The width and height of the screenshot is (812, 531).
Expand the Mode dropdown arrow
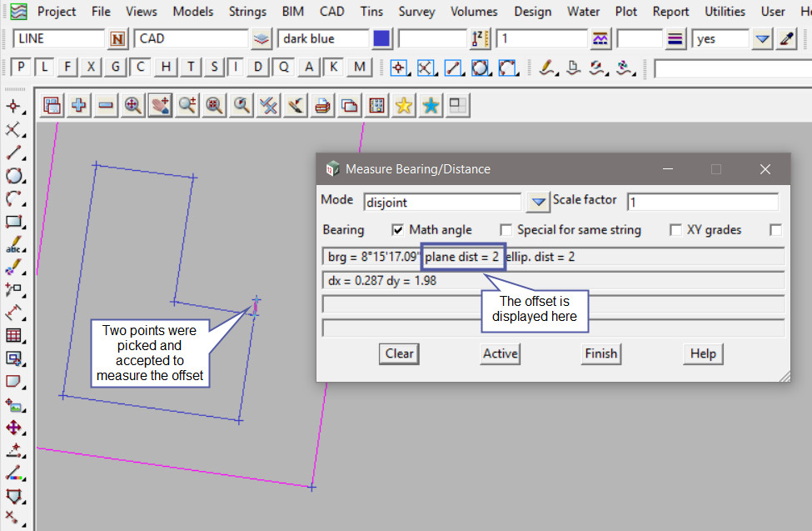pyautogui.click(x=539, y=201)
